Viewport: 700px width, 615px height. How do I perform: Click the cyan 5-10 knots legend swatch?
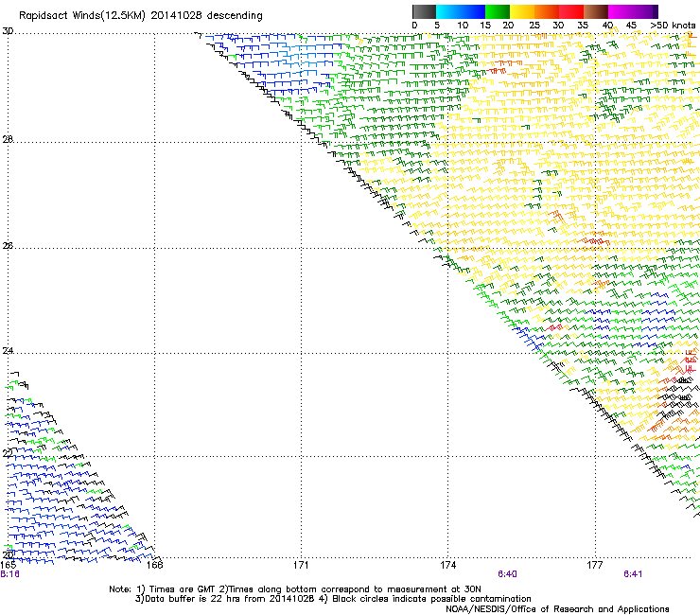coord(448,11)
